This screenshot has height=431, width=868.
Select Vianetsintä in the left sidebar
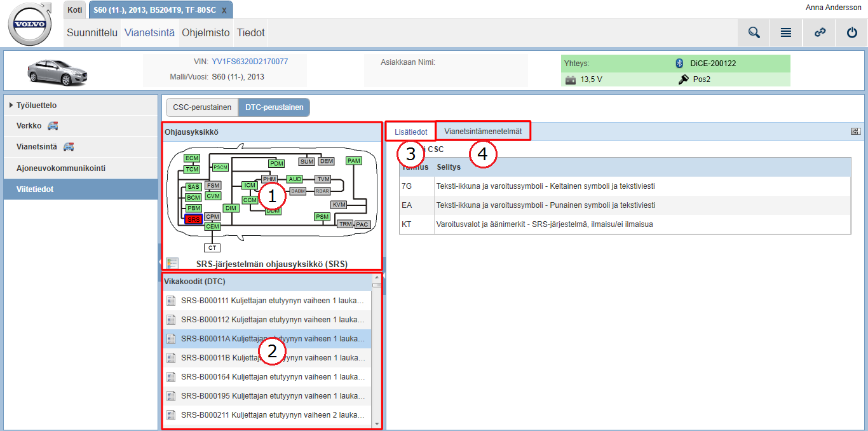point(81,147)
